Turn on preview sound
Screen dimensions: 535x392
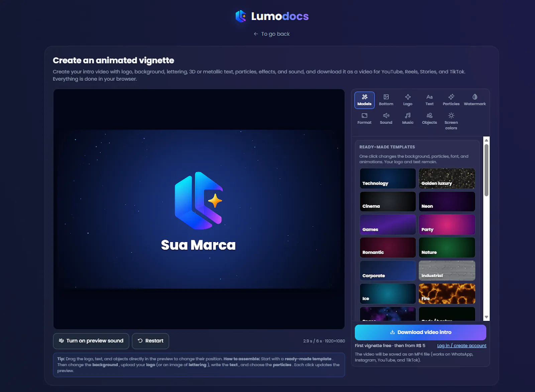click(91, 341)
